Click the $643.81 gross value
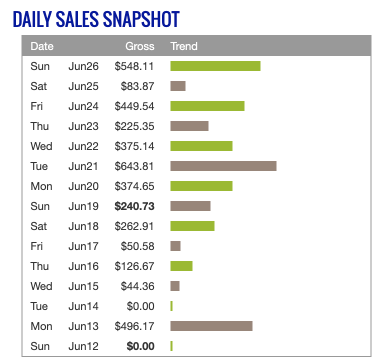 [x=134, y=166]
